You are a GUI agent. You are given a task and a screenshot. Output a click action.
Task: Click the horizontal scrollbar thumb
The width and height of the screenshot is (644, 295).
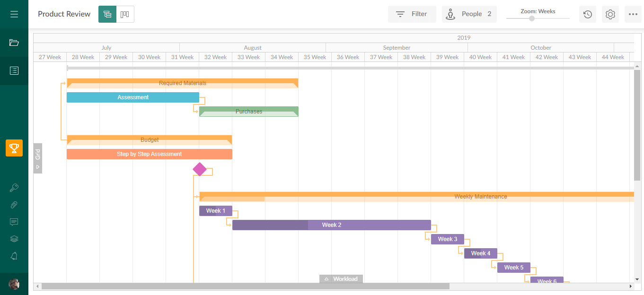pos(246,286)
